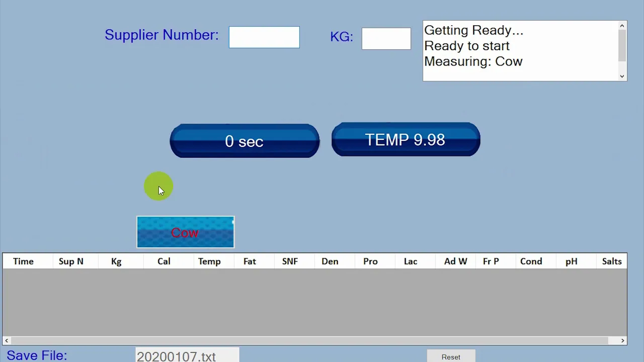Click the Save File label

pyautogui.click(x=37, y=355)
